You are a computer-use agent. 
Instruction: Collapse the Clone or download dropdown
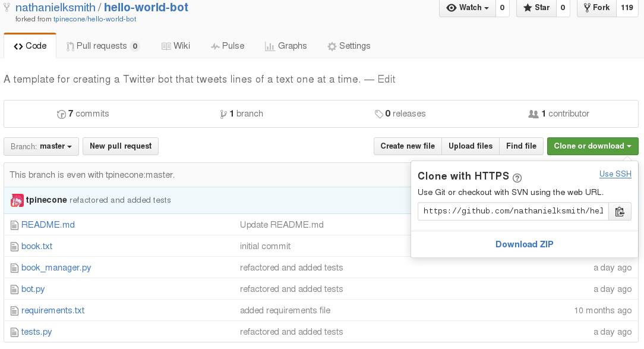coord(592,146)
